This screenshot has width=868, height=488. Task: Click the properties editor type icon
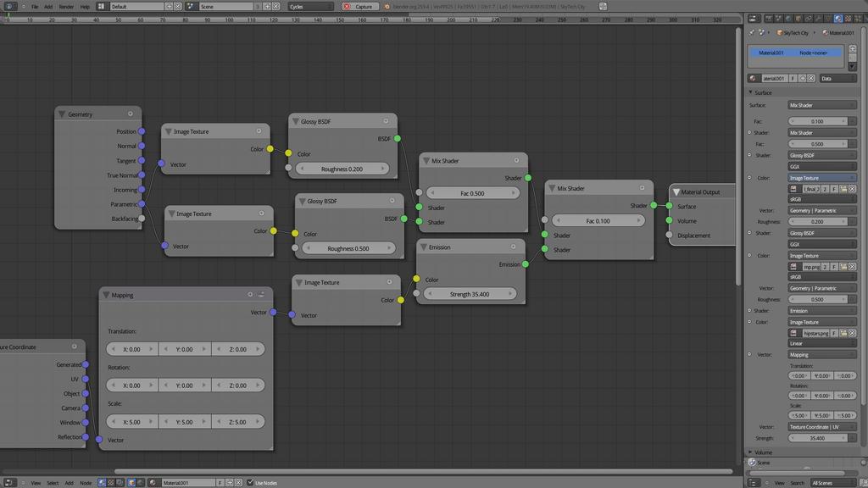754,19
